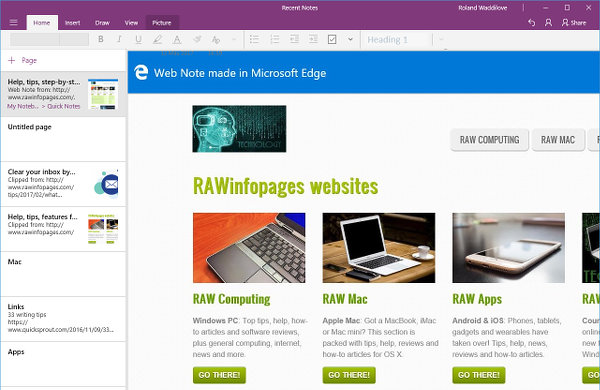Click the Roland Waddilove account name
This screenshot has height=390, width=600.
pos(483,8)
